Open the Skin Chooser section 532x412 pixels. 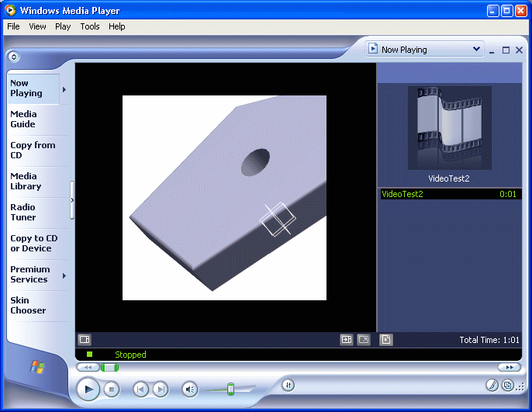[28, 306]
